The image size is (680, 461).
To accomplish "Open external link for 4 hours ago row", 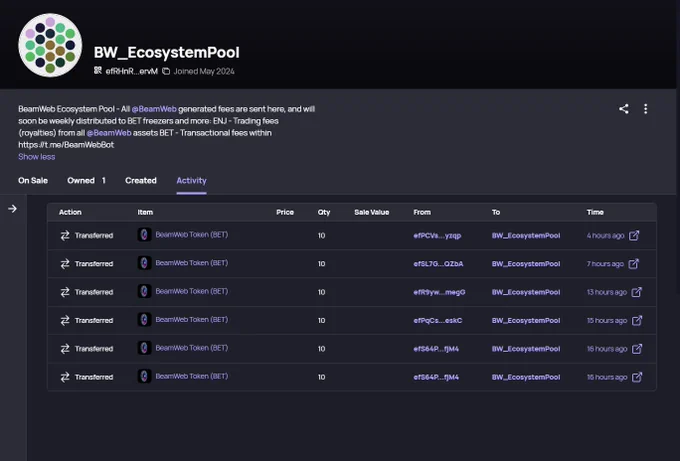I will pos(634,235).
